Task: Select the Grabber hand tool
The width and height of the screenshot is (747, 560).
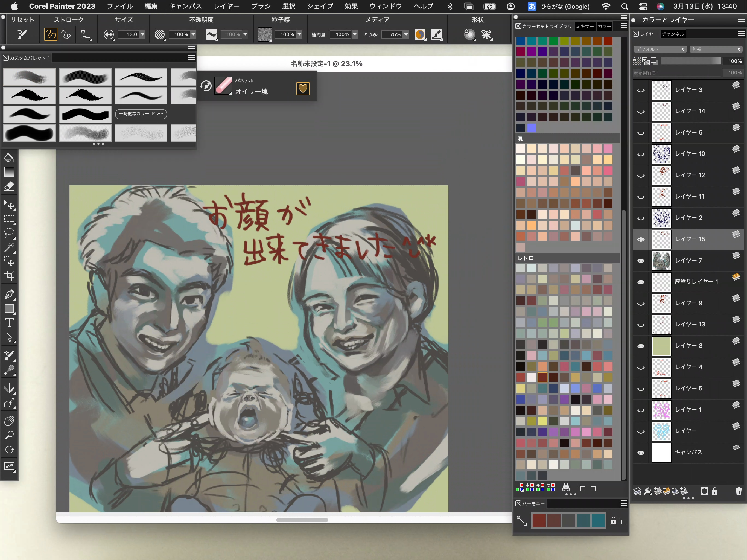Action: coord(9,421)
